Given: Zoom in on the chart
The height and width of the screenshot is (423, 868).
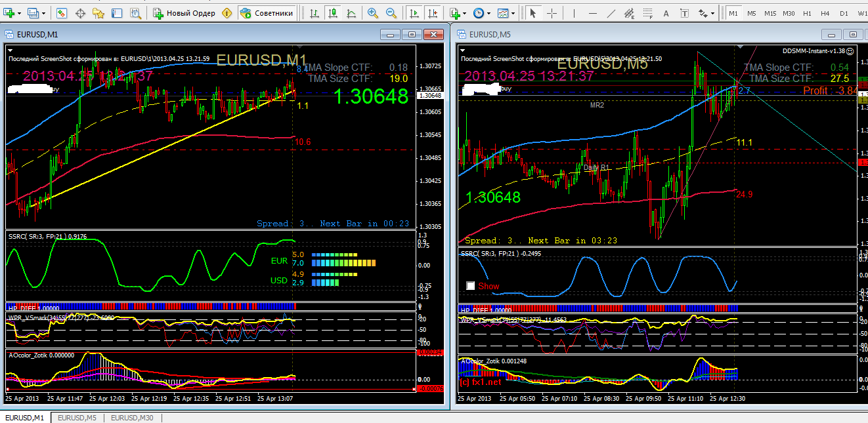Looking at the screenshot, I should point(373,12).
